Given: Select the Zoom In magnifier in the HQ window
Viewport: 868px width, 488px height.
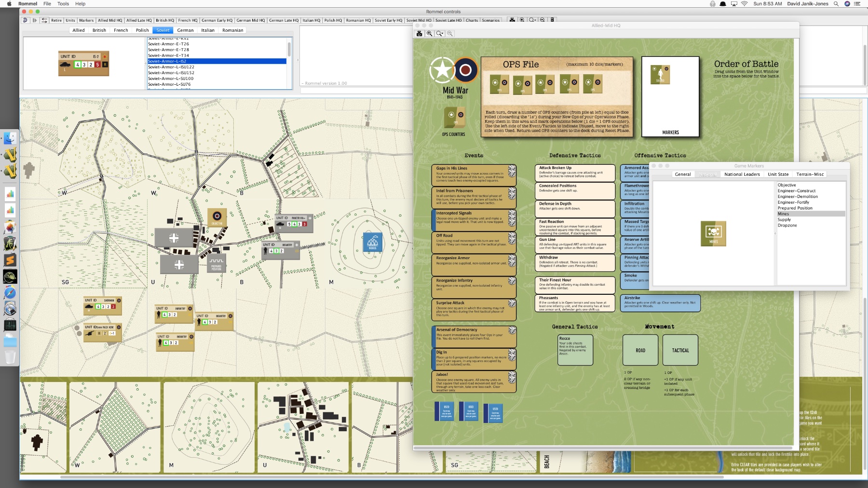Looking at the screenshot, I should pos(429,33).
